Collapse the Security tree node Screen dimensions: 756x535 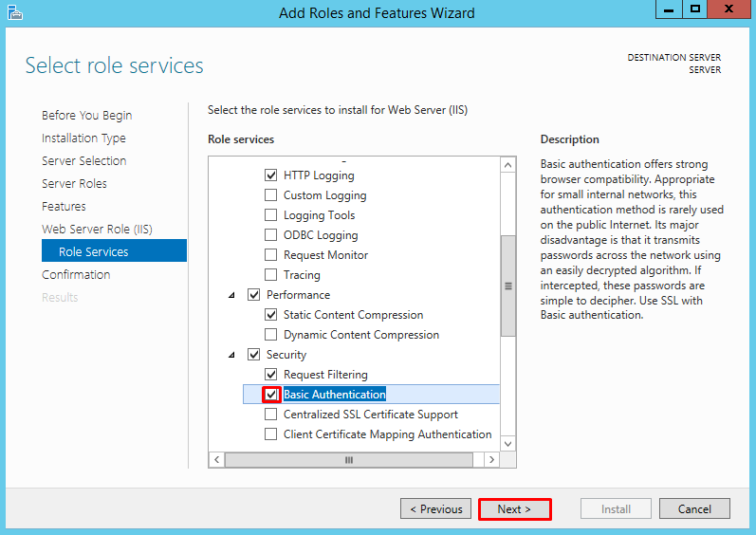(232, 355)
